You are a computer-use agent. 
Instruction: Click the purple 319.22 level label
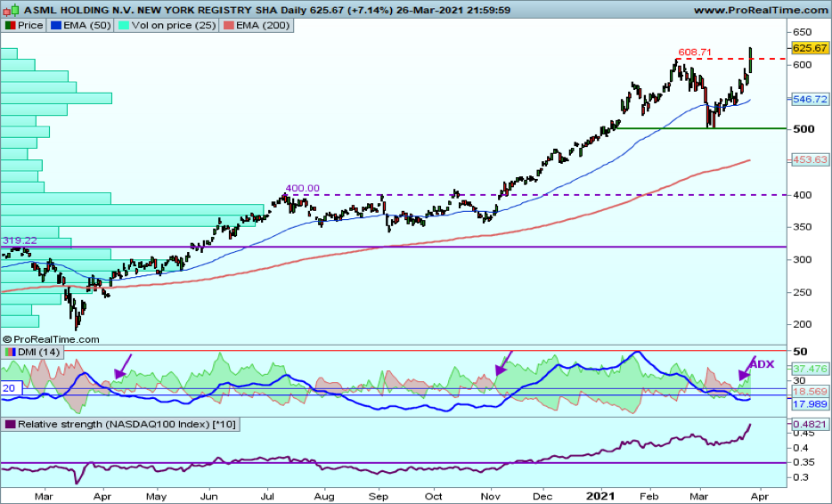20,240
